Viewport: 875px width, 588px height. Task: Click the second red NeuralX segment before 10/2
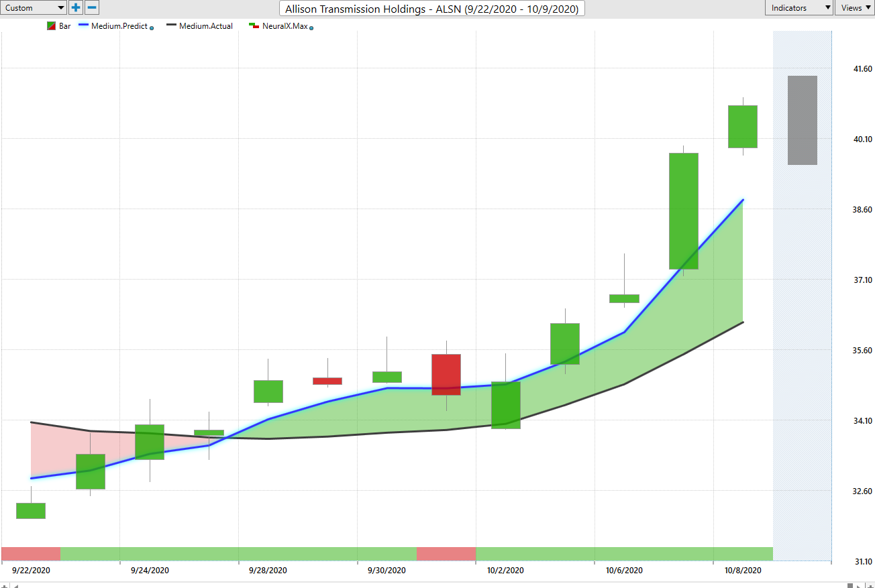pos(446,554)
